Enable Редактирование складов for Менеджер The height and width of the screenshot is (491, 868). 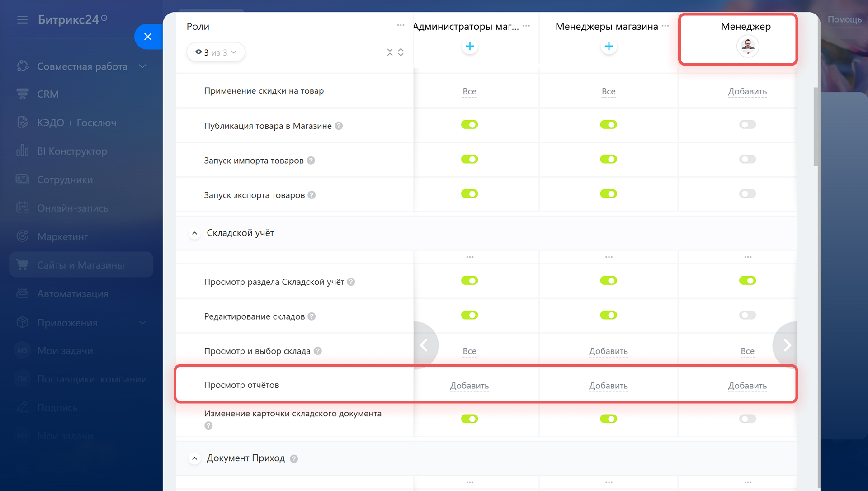pos(747,315)
